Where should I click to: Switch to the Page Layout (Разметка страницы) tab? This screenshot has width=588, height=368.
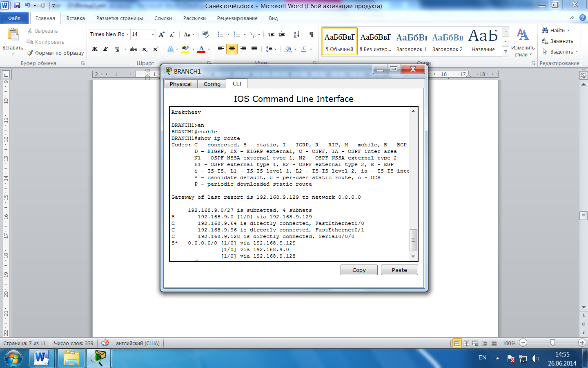pos(120,18)
